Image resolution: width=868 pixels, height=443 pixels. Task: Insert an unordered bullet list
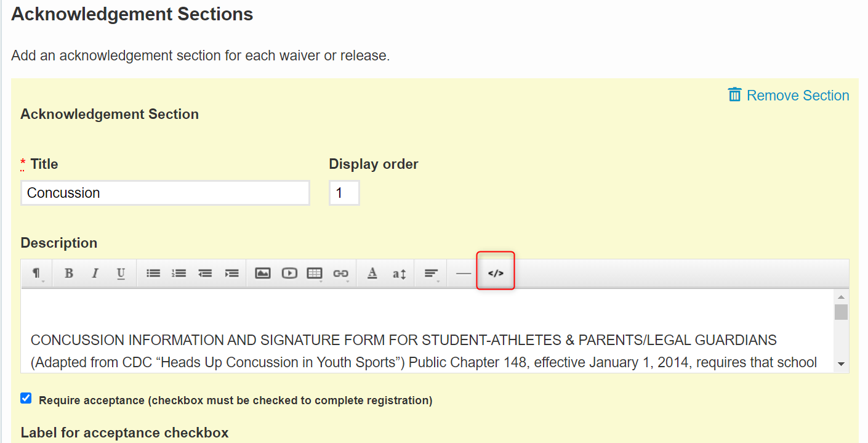coord(153,274)
